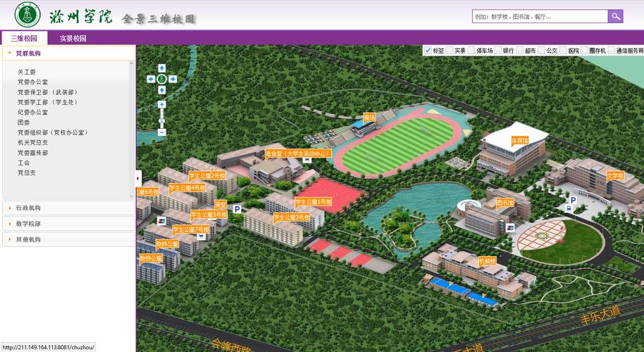Enable the 公交 checkbox
The height and width of the screenshot is (352, 644).
pyautogui.click(x=541, y=51)
